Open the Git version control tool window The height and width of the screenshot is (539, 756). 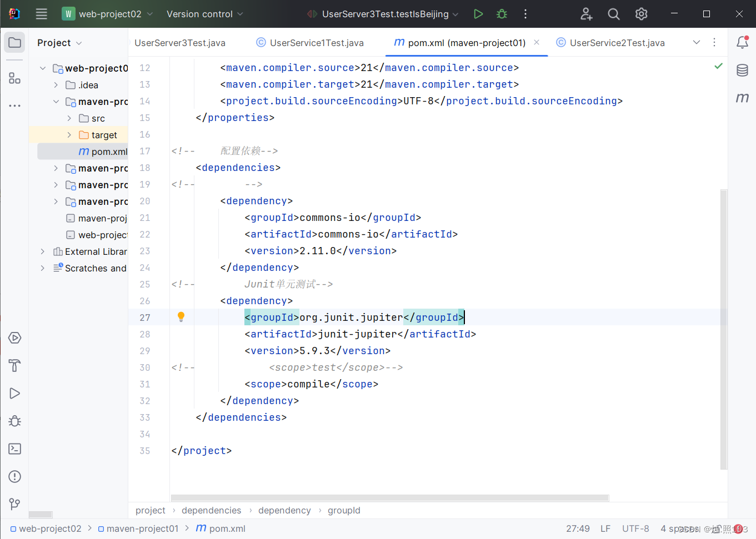click(x=14, y=504)
